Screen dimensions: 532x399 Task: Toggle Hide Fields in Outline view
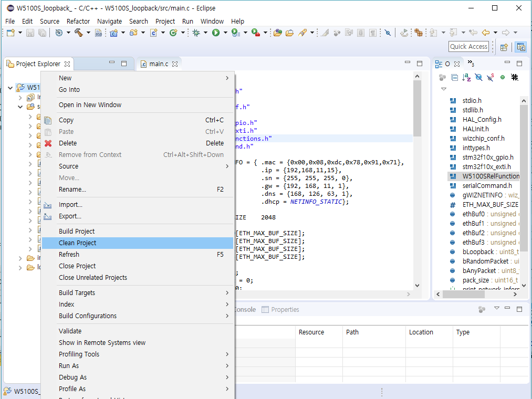coord(479,77)
